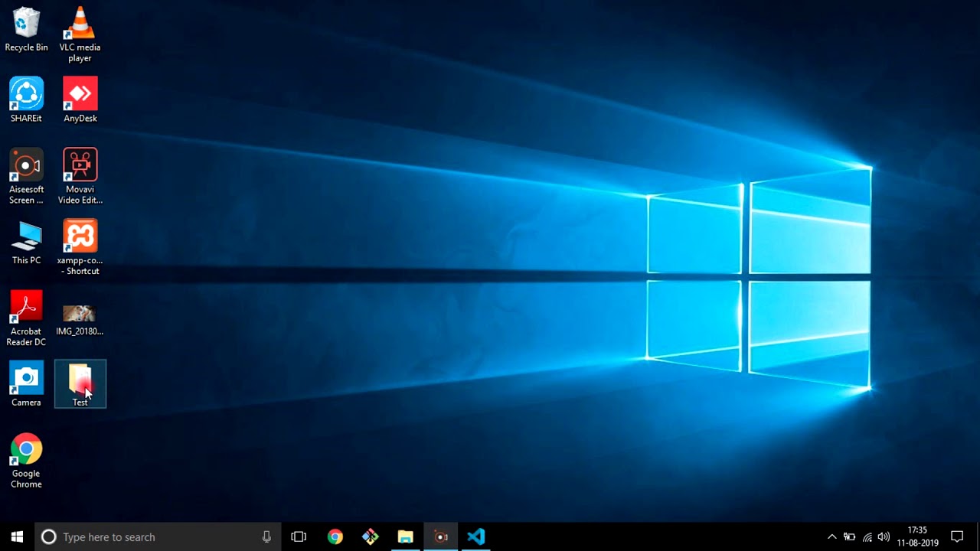Click the taskbar search box
The height and width of the screenshot is (551, 980).
158,536
